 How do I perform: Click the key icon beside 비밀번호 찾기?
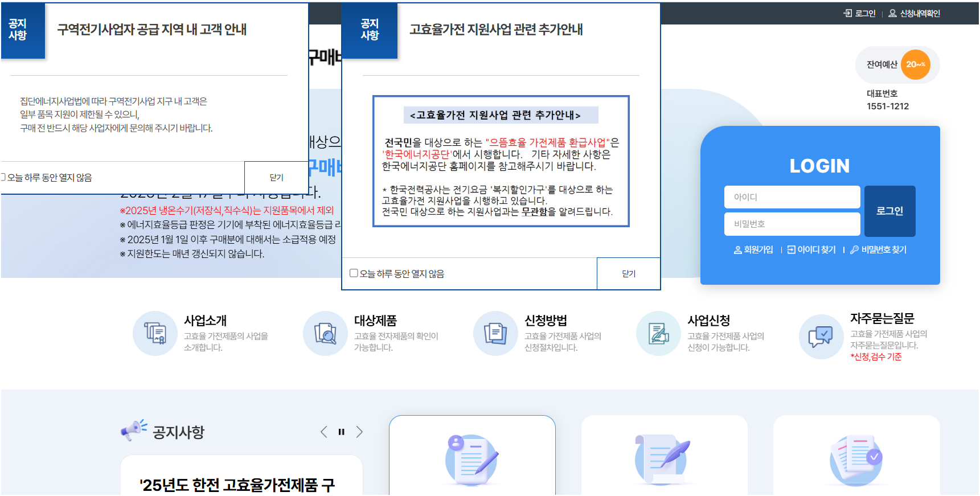point(854,250)
